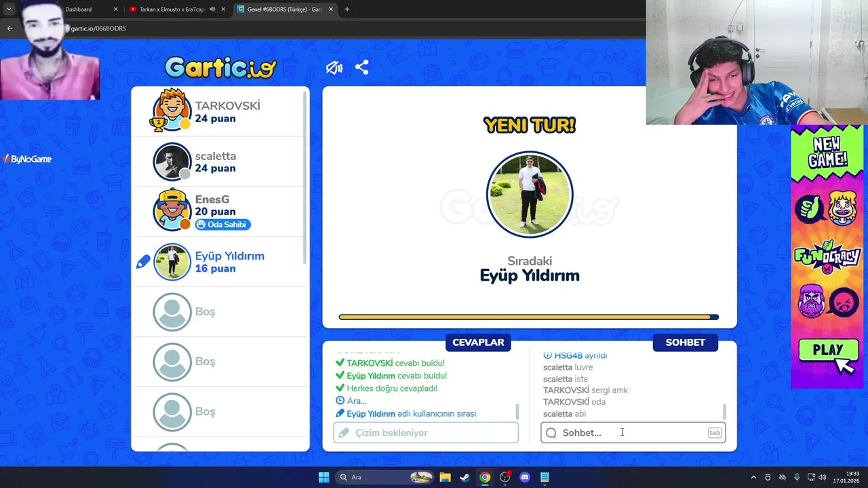
Task: Select the SOHBET tab
Action: coord(685,342)
